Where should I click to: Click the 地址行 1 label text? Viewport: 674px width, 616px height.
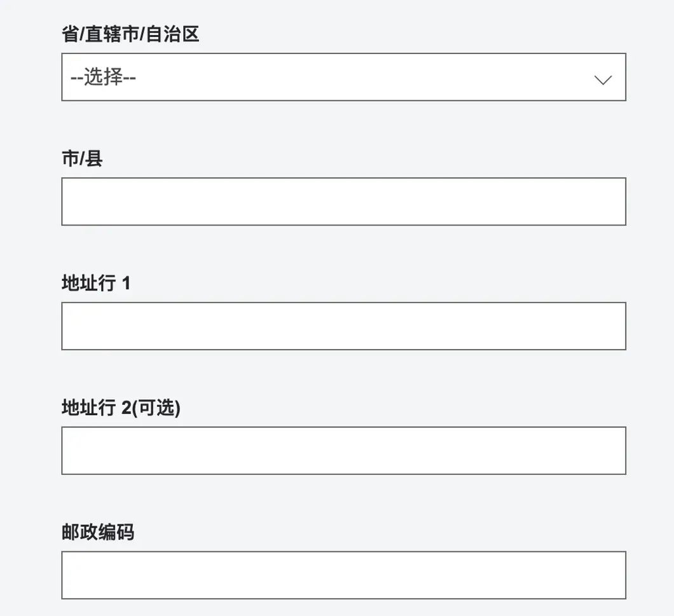point(96,283)
